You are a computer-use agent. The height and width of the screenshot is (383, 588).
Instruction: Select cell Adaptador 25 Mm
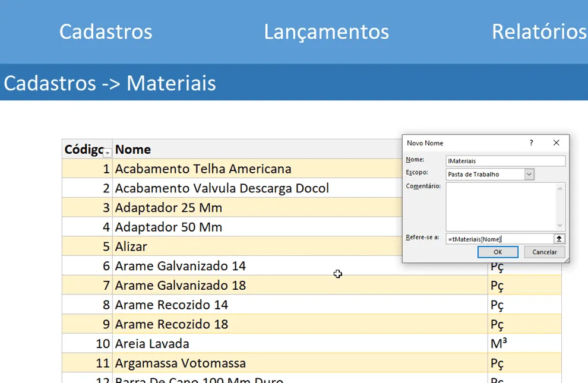pyautogui.click(x=258, y=208)
